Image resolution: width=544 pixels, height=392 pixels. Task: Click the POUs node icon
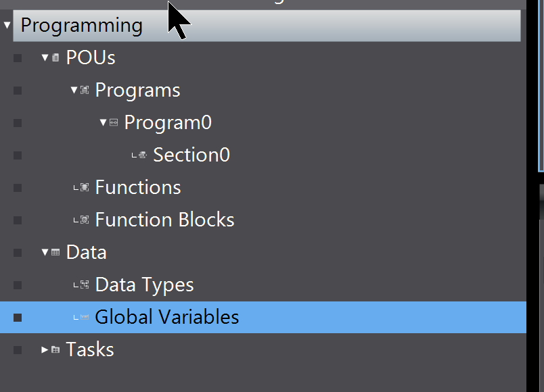55,57
